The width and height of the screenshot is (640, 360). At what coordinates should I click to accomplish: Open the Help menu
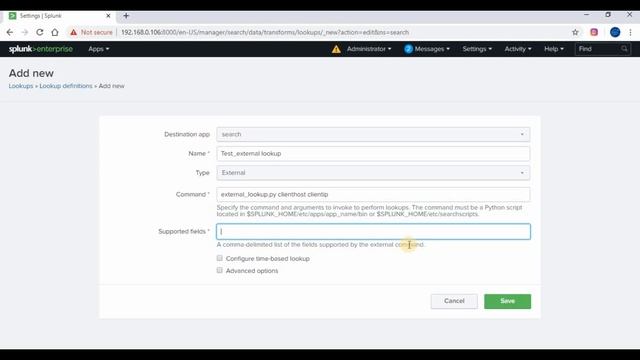554,49
